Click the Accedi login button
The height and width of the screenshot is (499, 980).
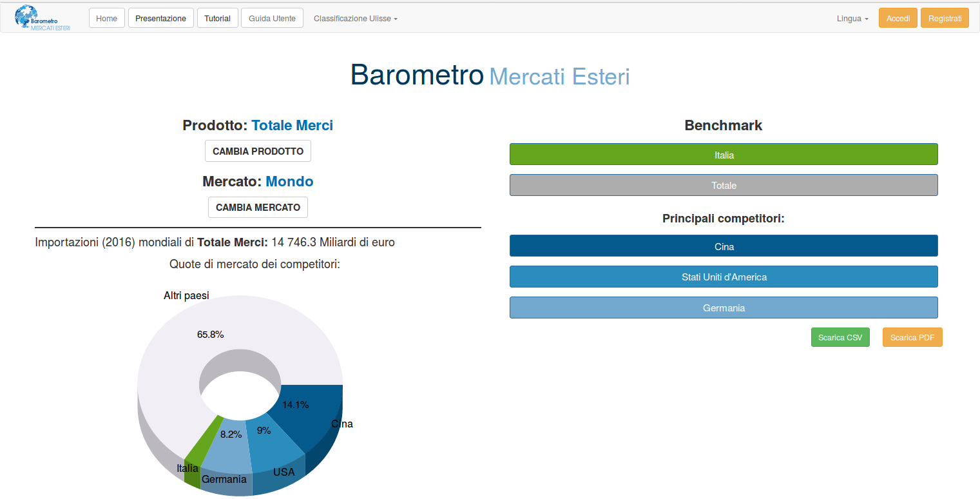pos(898,17)
